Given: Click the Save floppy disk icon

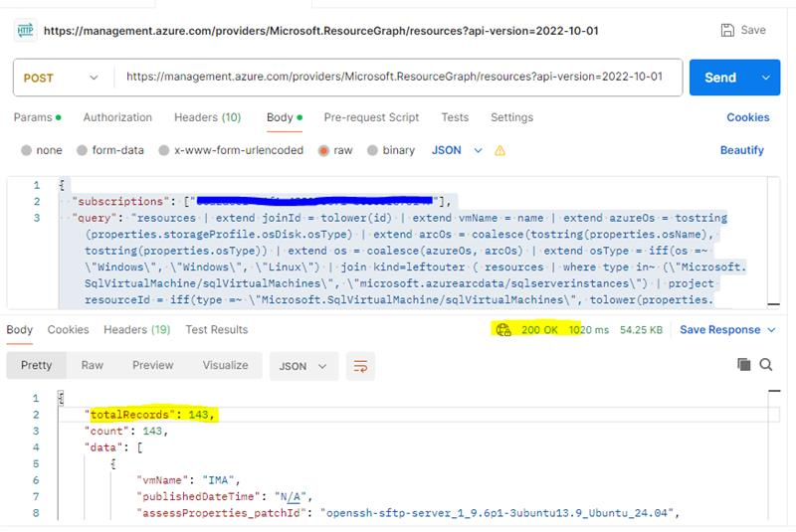Looking at the screenshot, I should 727,30.
